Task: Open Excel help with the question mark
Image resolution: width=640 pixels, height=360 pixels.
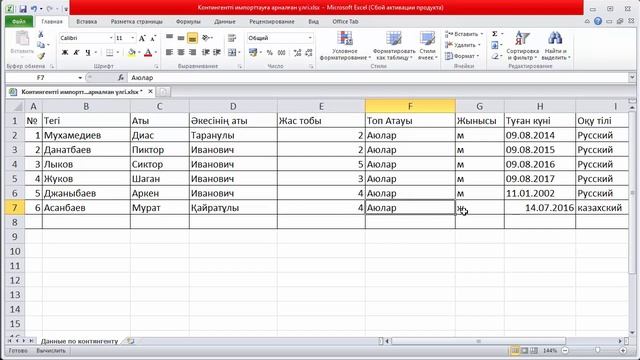Action: (x=598, y=21)
